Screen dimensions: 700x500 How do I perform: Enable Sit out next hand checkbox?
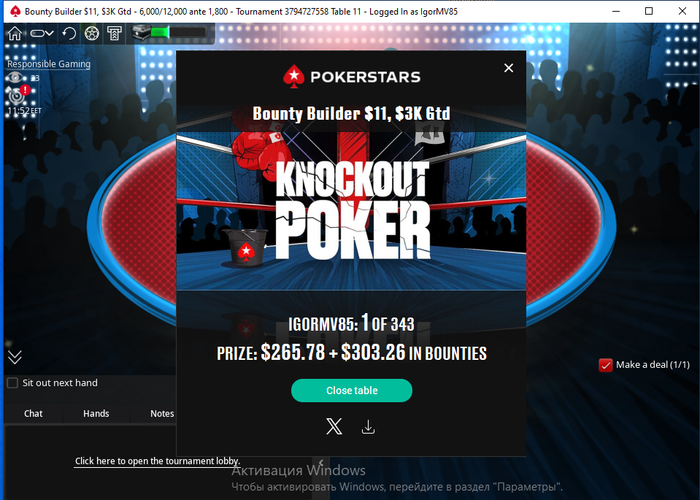coord(12,383)
